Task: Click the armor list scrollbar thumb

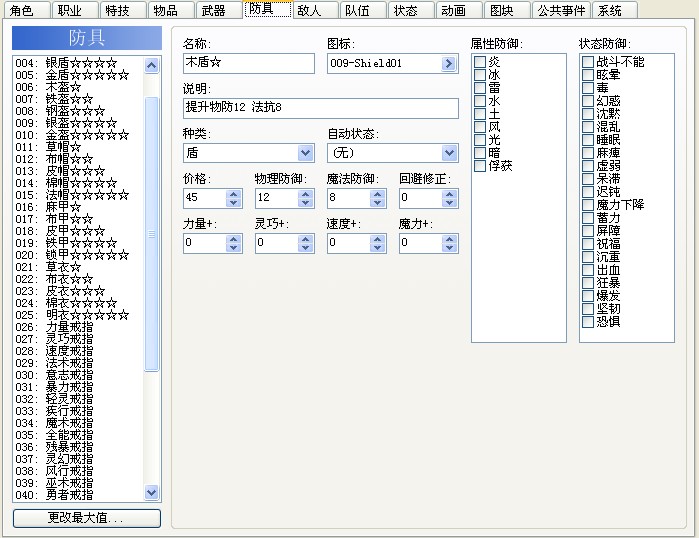Action: [152, 234]
